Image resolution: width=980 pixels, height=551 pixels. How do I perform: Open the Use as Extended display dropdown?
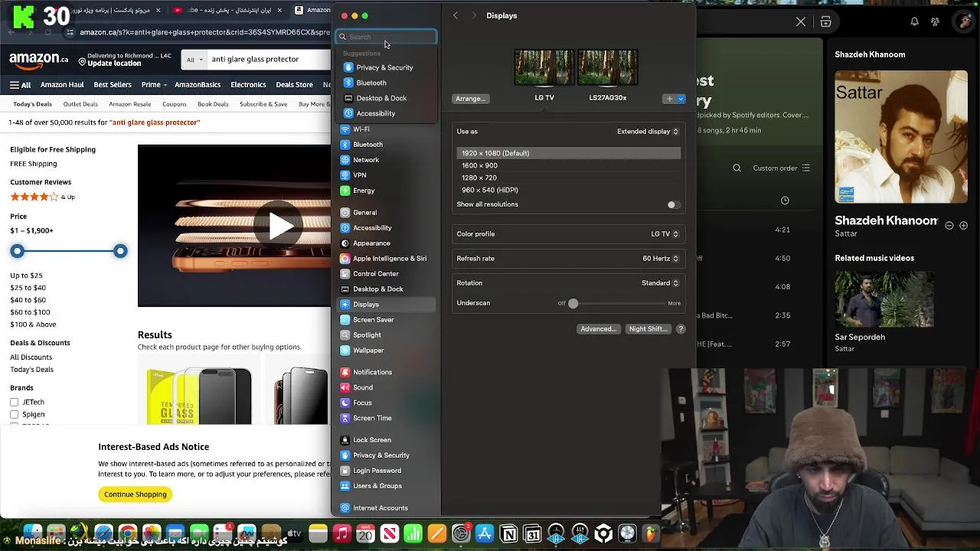[x=648, y=132]
